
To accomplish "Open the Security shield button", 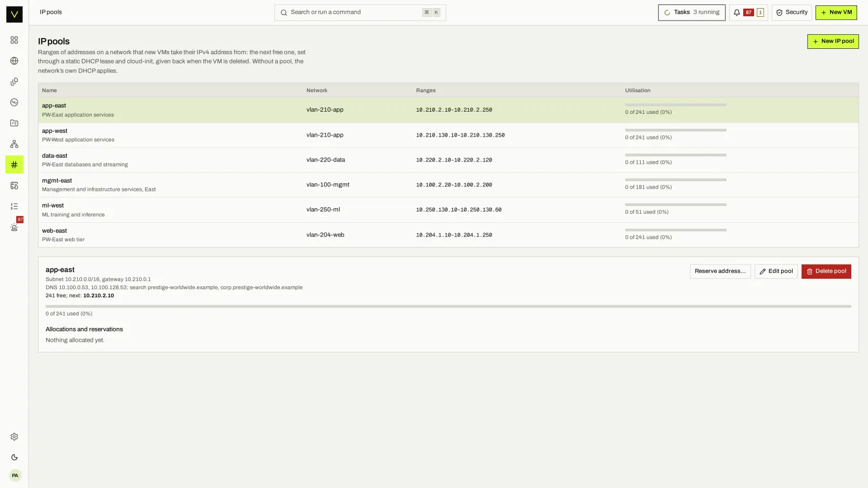I will 792,12.
